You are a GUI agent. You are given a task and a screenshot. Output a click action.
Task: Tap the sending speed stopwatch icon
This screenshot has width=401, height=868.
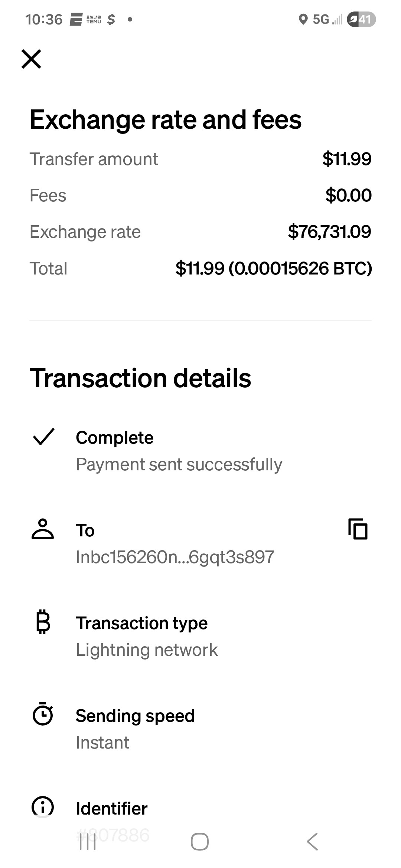tap(43, 714)
